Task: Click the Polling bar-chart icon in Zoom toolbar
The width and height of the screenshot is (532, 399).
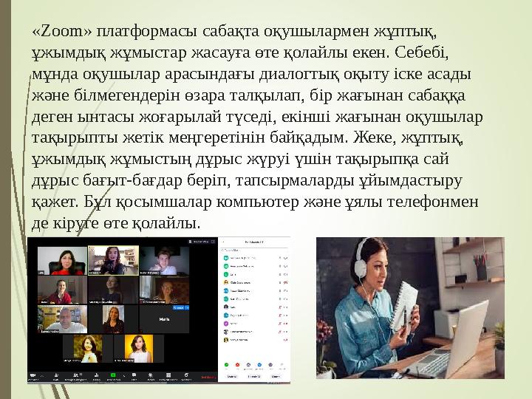Action: (x=96, y=375)
